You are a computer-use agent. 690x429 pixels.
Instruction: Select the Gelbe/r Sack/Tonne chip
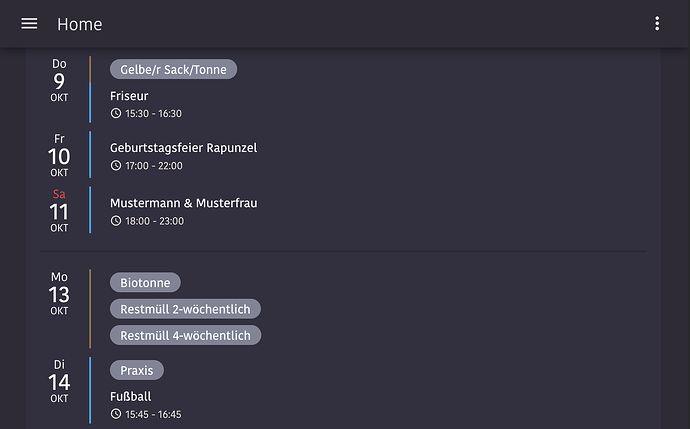(x=173, y=69)
